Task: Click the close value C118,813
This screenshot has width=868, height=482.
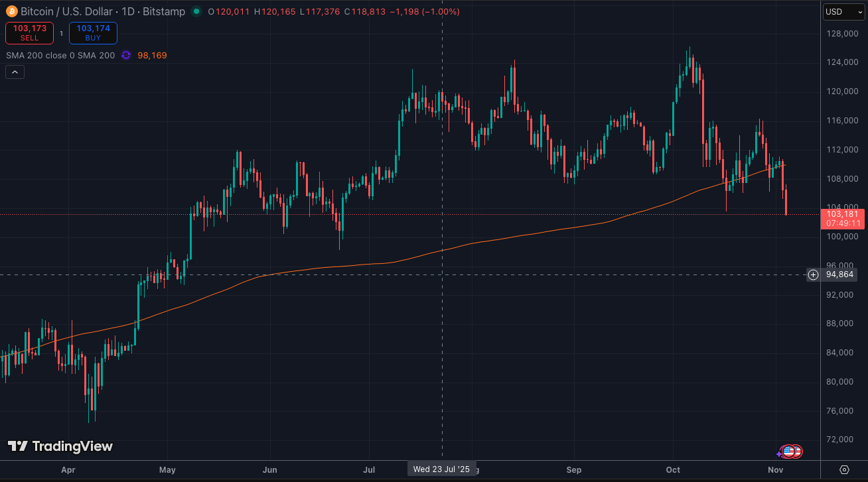Action: click(x=364, y=11)
